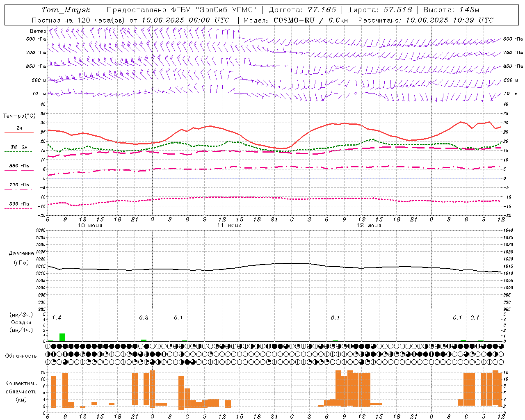Click the Ветер wind panel label

pyautogui.click(x=38, y=31)
